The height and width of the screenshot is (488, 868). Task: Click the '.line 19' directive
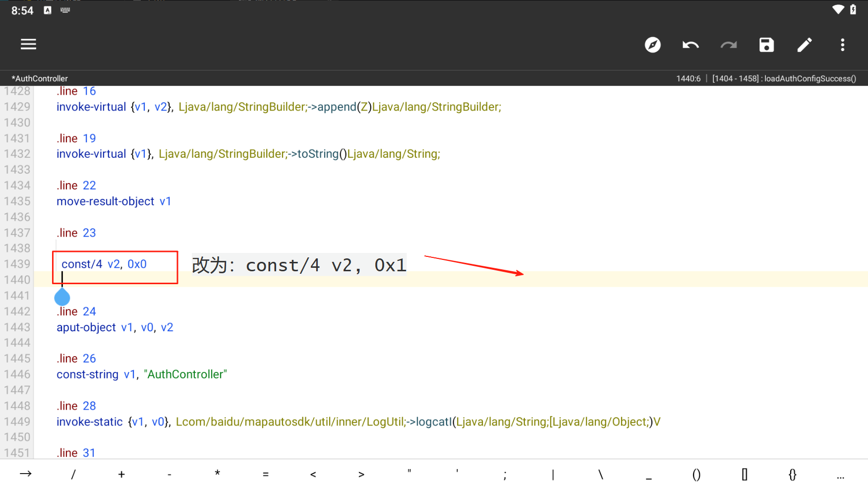coord(76,138)
